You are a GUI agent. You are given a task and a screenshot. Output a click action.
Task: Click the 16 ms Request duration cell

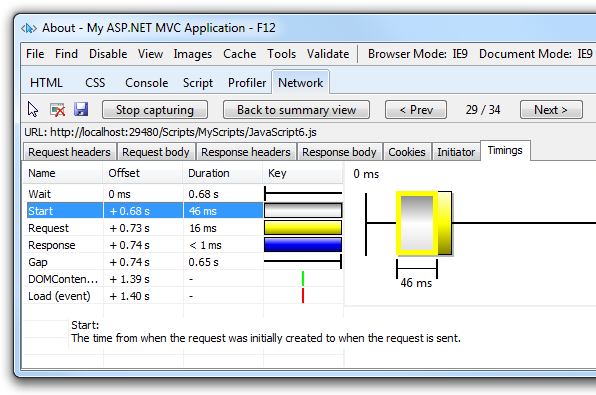point(223,228)
